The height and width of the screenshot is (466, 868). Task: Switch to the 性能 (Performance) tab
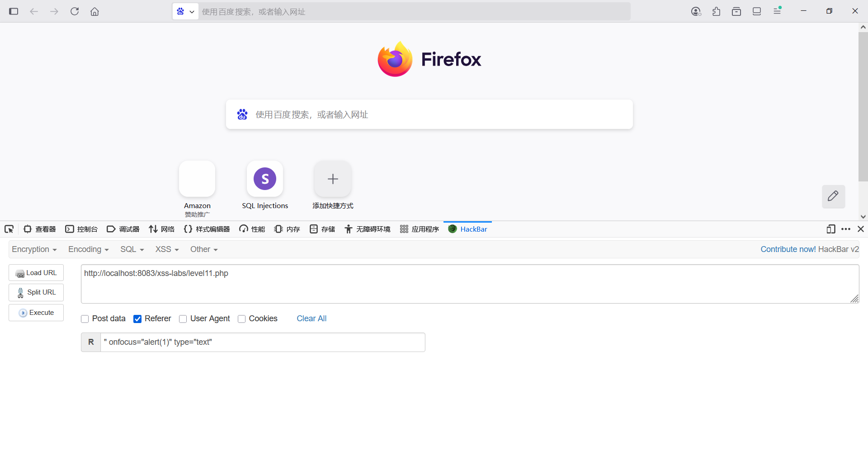(252, 229)
